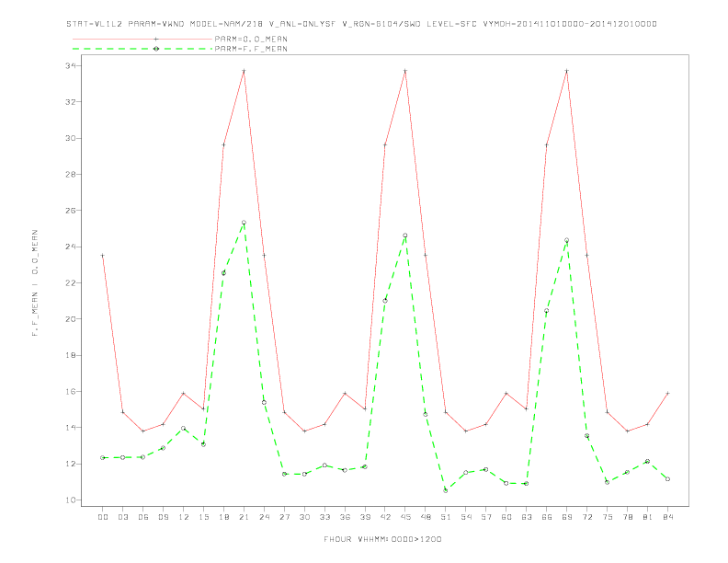The image size is (728, 563).
Task: Click y-axis tick label 20
Action: coord(71,319)
